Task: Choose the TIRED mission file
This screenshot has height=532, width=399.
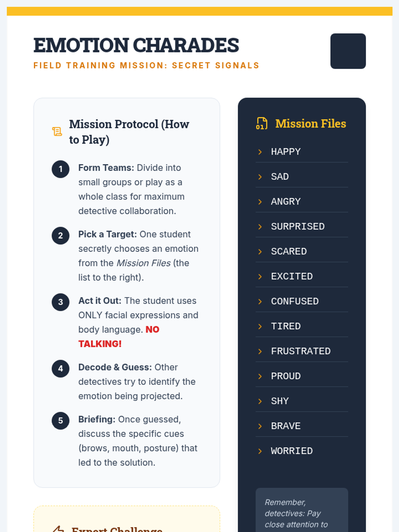Action: click(286, 326)
